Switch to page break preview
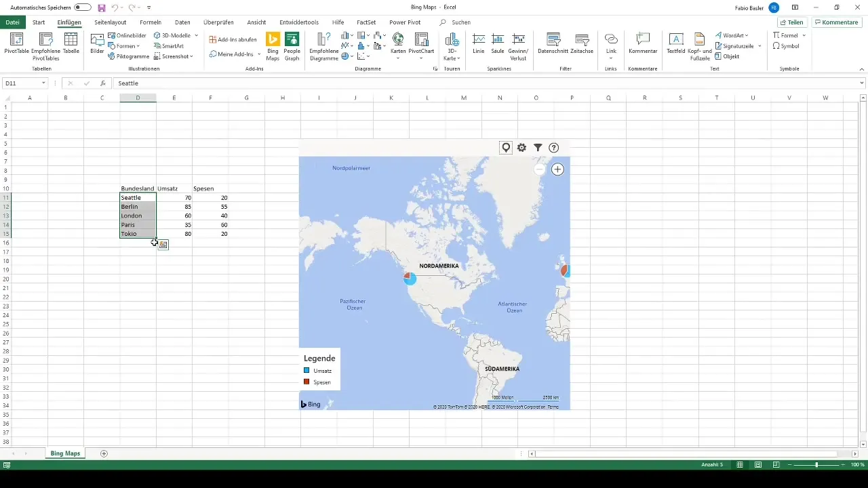This screenshot has height=488, width=868. coord(775,465)
